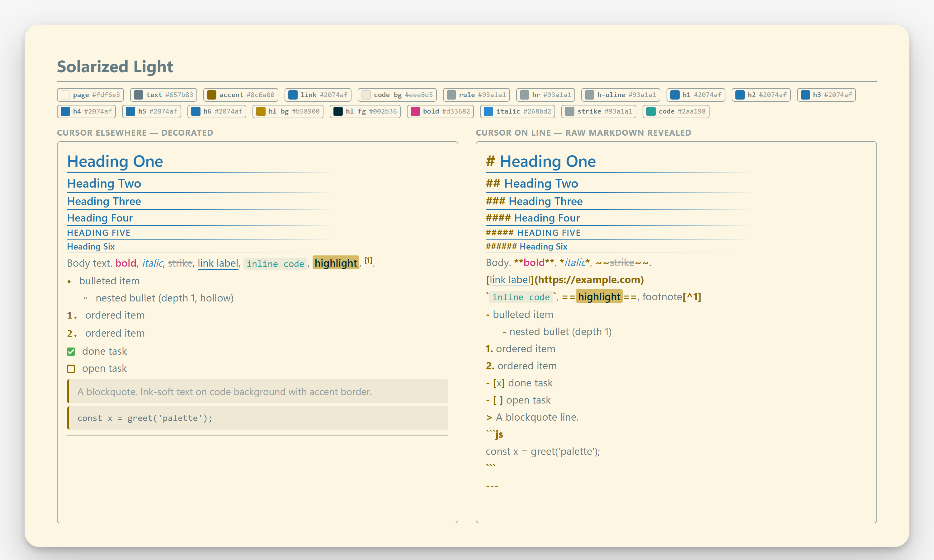Click the blockquote text block
The height and width of the screenshot is (560, 934).
[257, 391]
